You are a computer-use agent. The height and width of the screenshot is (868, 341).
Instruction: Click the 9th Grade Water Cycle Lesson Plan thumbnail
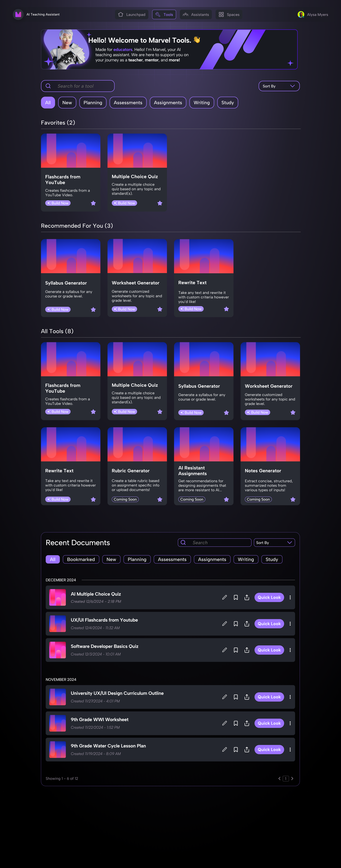pyautogui.click(x=58, y=749)
